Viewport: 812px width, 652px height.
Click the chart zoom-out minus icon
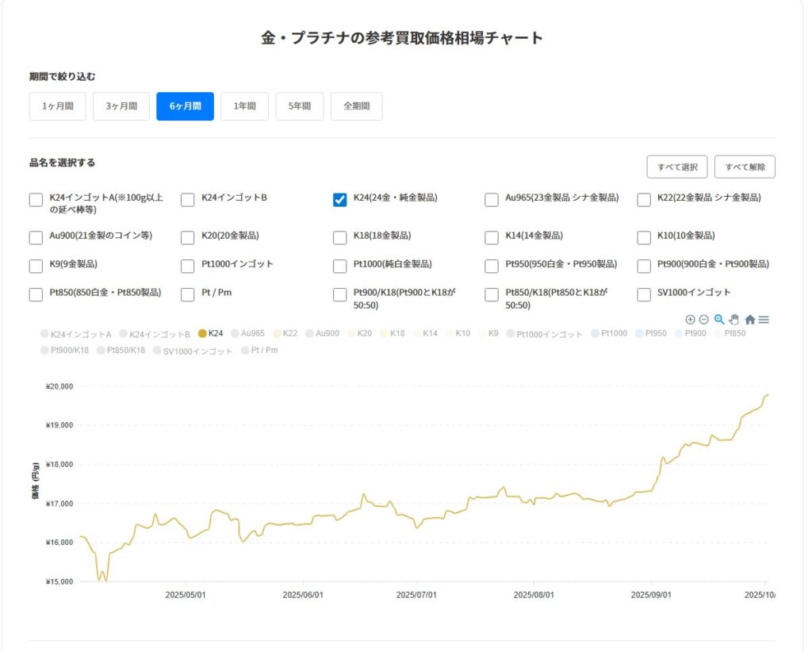point(703,320)
